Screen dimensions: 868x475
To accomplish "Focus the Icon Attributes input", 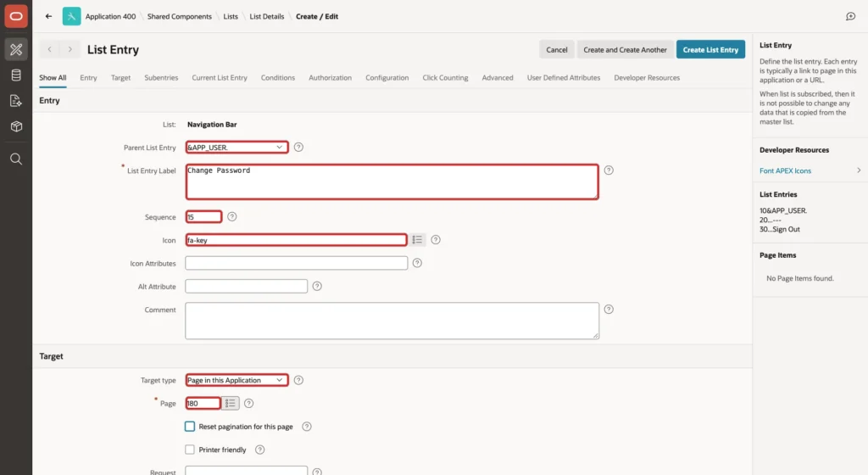I will 296,263.
